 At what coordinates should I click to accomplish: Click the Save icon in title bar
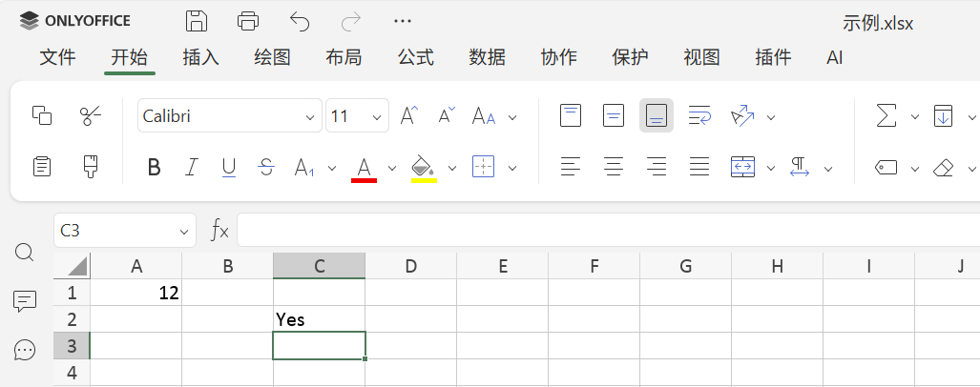point(197,21)
